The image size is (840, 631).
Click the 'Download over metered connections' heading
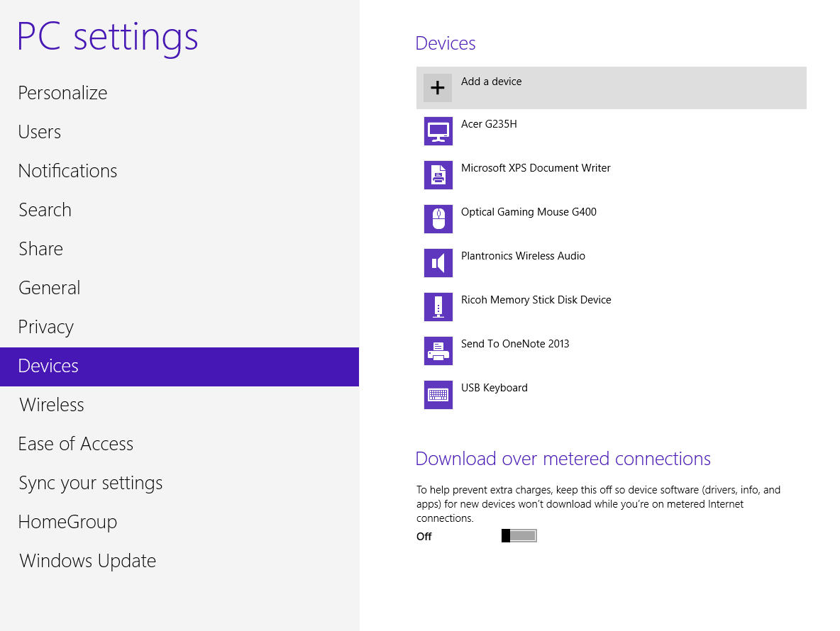click(563, 459)
